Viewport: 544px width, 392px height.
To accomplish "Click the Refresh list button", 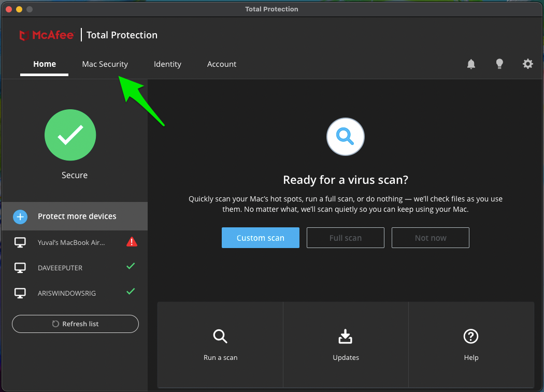I will point(75,324).
